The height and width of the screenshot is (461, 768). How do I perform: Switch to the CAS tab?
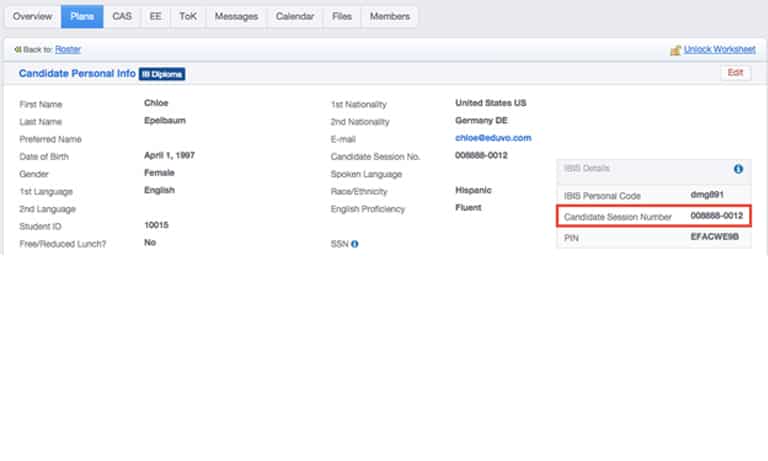point(122,16)
